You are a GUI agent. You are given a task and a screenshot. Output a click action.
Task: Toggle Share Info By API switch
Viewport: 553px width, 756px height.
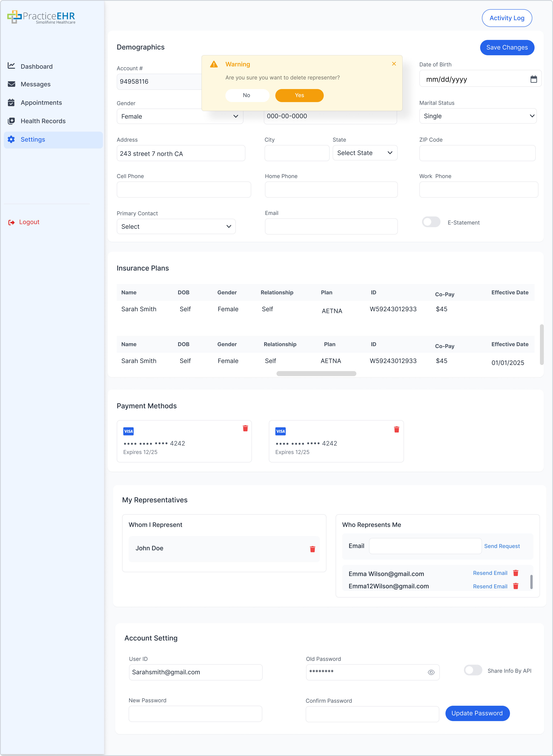(x=473, y=670)
